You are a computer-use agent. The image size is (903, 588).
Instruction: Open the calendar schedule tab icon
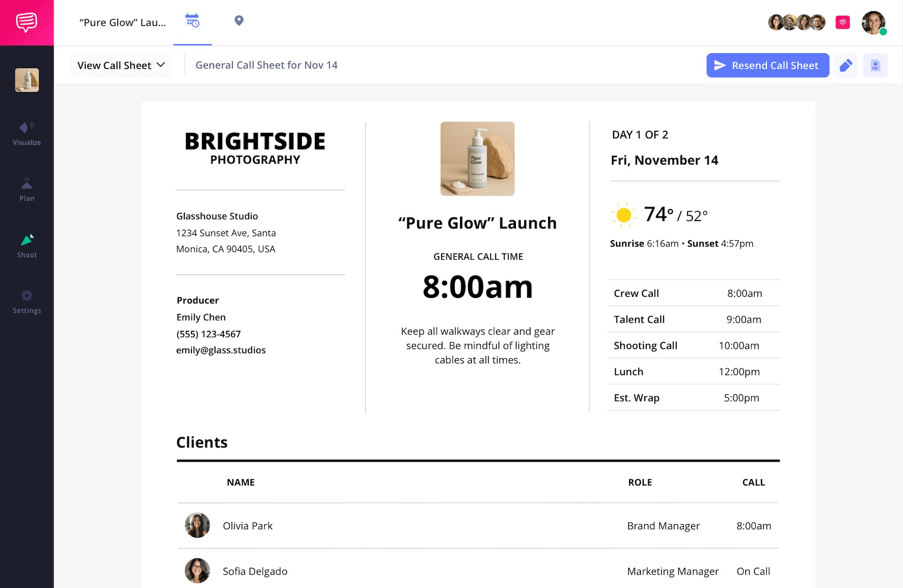coord(192,21)
